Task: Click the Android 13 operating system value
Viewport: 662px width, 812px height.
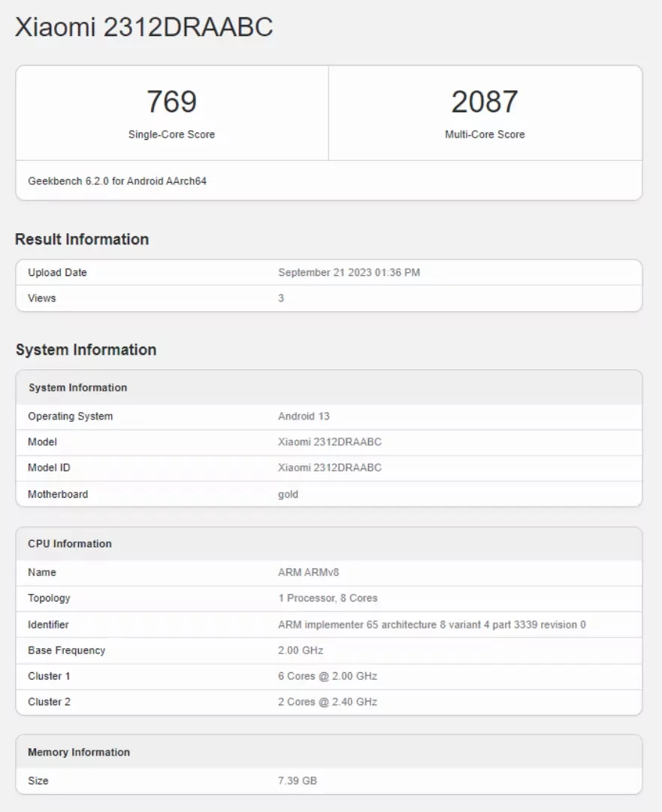Action: 304,416
